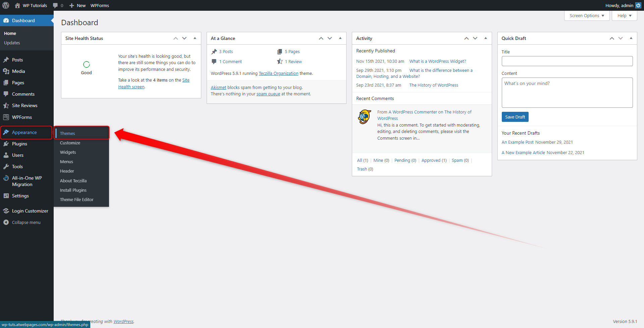Click the WPForms icon in sidebar
Screen dimensions: 644x328
pyautogui.click(x=6, y=117)
